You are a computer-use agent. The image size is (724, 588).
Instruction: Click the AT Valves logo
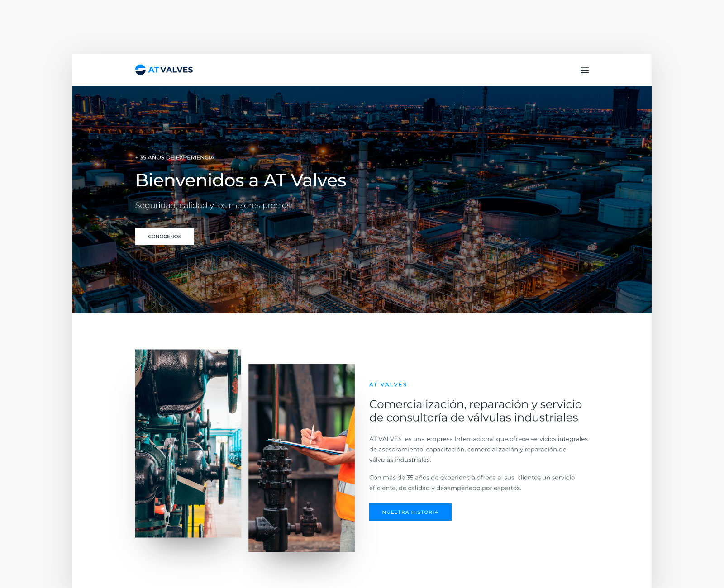[164, 70]
